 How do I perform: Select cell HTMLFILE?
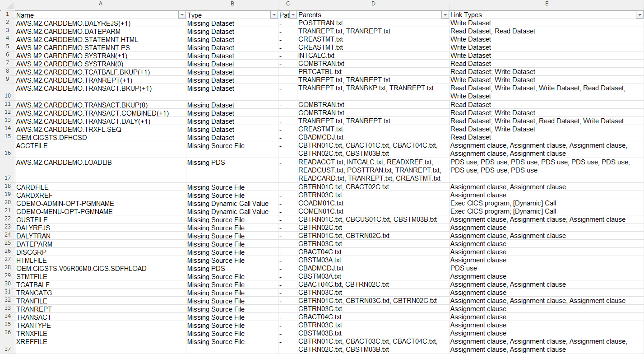click(100, 260)
